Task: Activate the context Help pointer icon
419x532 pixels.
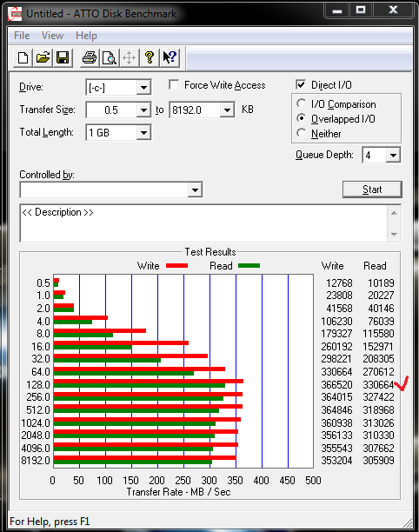Action: (x=170, y=57)
